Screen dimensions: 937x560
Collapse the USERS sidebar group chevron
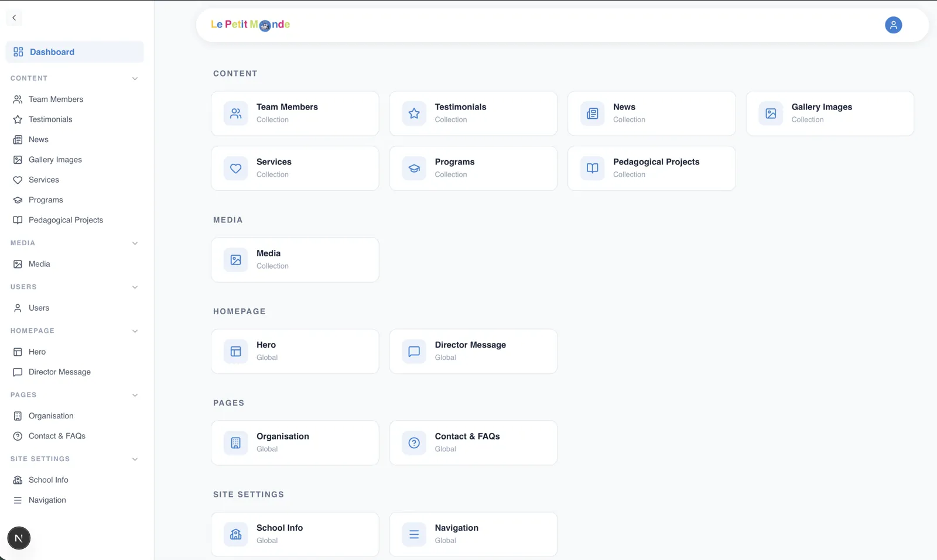(135, 287)
